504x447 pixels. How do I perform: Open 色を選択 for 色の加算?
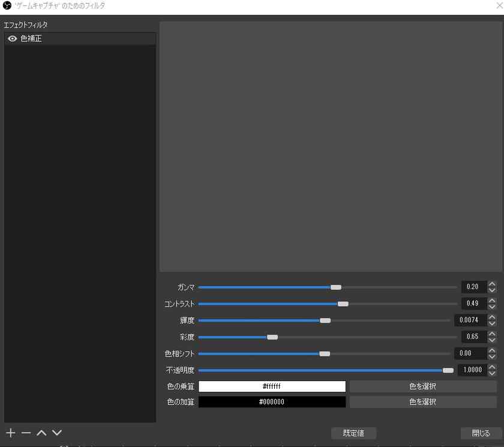[x=422, y=402]
